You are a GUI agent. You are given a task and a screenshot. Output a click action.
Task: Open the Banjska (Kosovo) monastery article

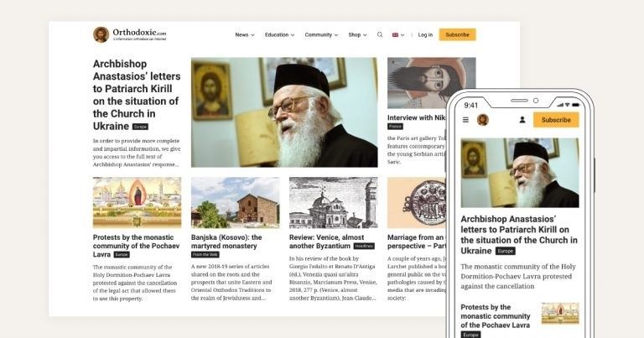click(226, 242)
